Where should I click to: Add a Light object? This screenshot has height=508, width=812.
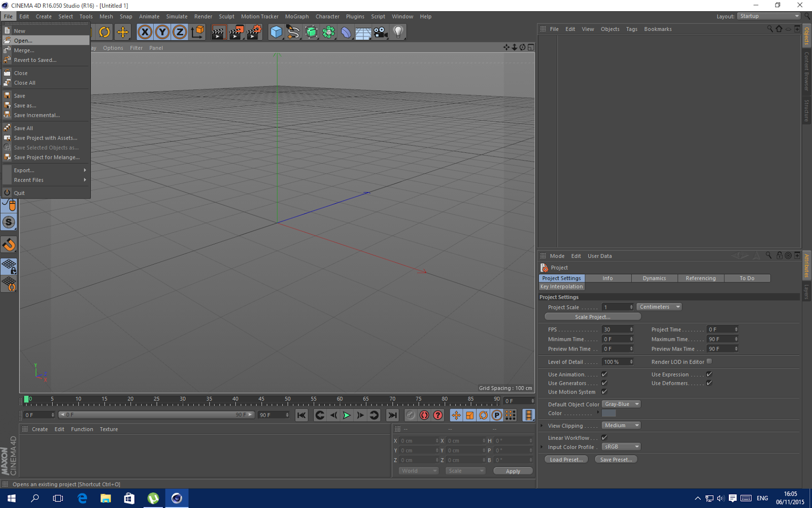pyautogui.click(x=398, y=32)
